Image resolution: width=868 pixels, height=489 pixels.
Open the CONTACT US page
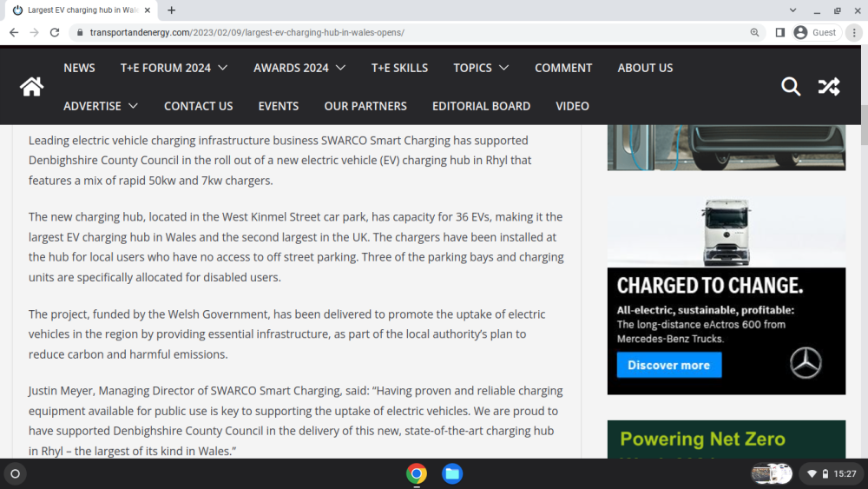pos(198,106)
